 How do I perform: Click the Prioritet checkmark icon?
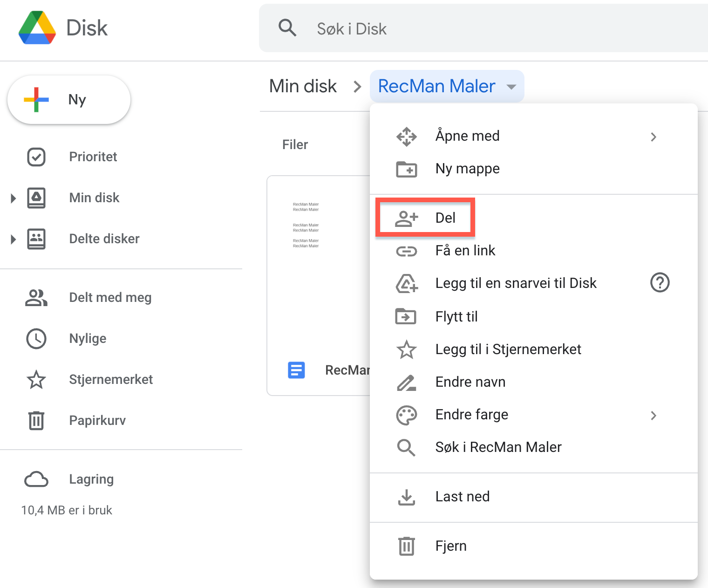coord(36,157)
